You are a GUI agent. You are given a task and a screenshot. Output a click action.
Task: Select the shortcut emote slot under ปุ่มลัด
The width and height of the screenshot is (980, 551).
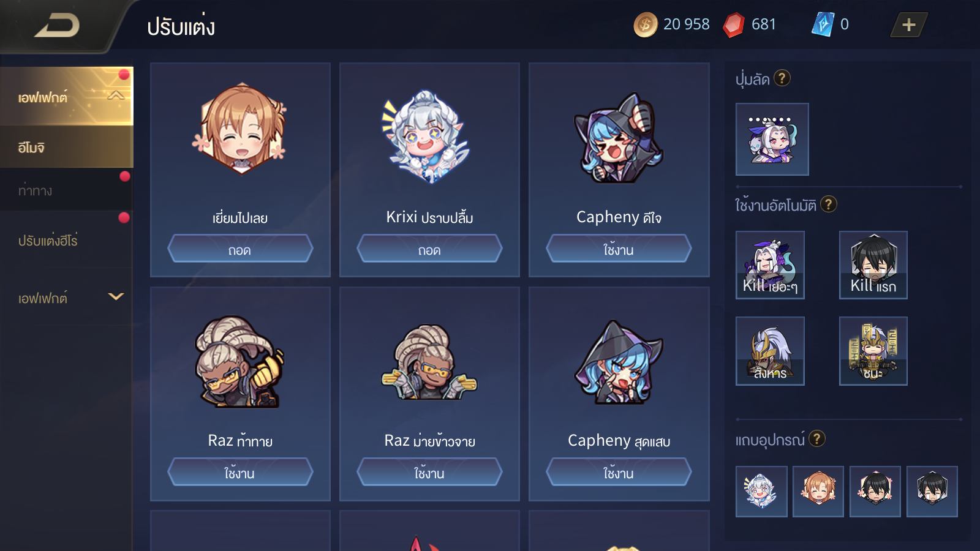click(x=772, y=139)
